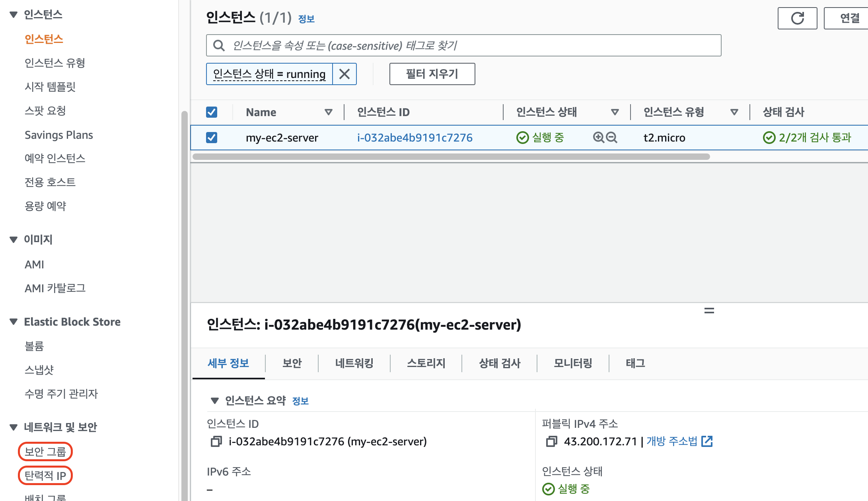Image resolution: width=868 pixels, height=501 pixels.
Task: Click the search magnifier icon in filter box
Action: 219,46
